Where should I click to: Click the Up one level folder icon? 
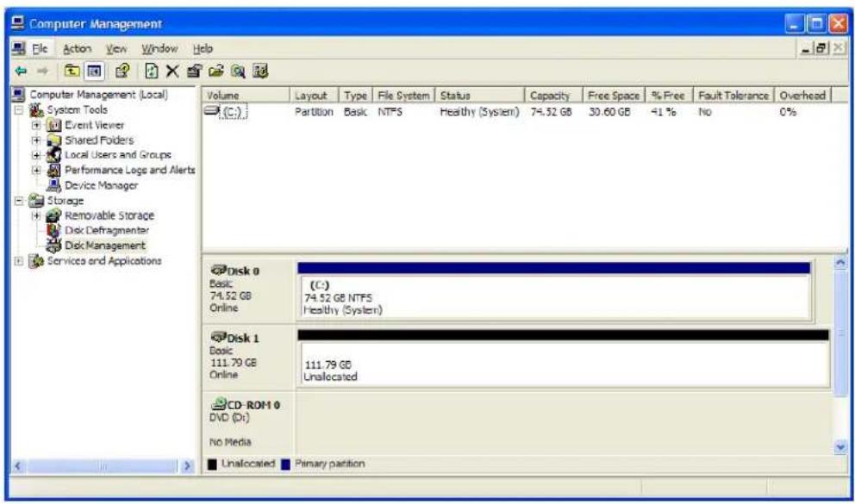coord(72,71)
